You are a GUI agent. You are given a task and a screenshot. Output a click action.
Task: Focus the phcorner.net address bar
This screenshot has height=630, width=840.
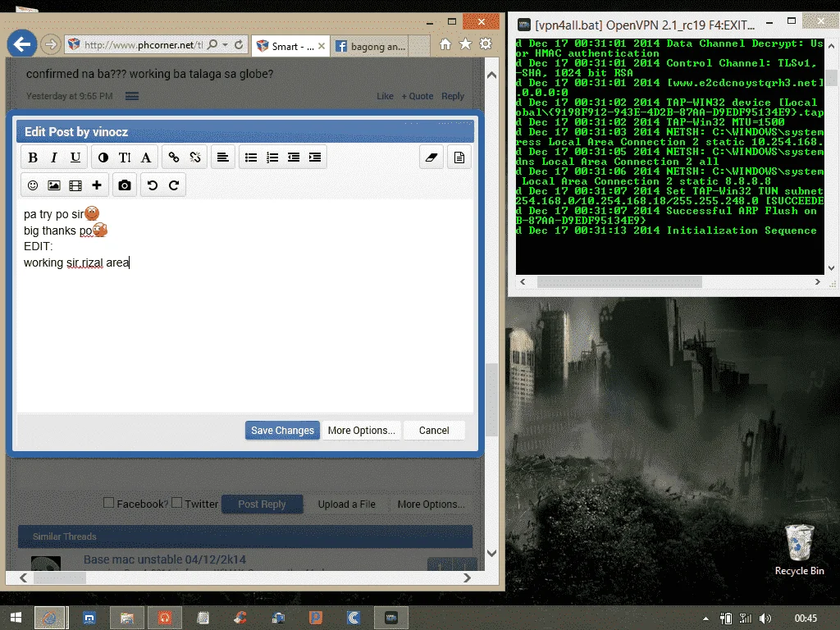(x=144, y=45)
